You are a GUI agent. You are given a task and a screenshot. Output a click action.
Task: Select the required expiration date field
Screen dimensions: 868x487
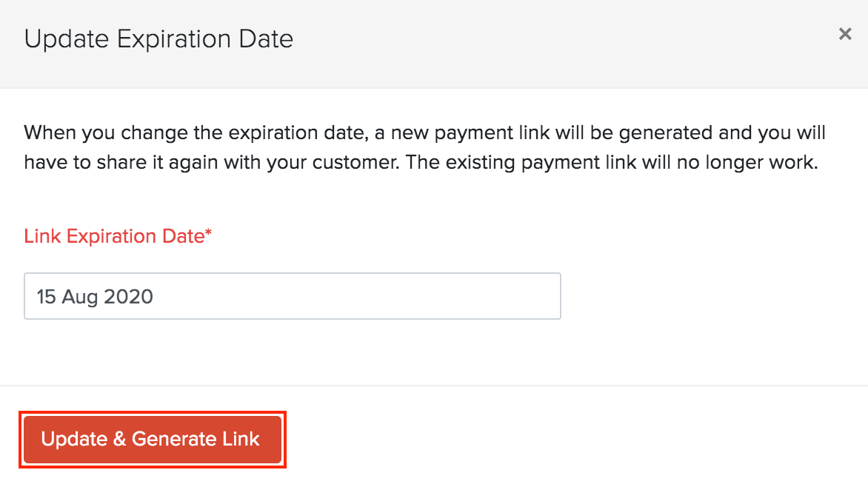(x=292, y=295)
